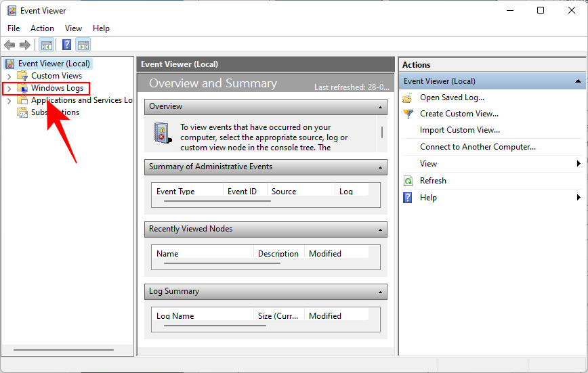The height and width of the screenshot is (373, 588).
Task: Click the Open Saved Log folder icon
Action: [x=408, y=97]
